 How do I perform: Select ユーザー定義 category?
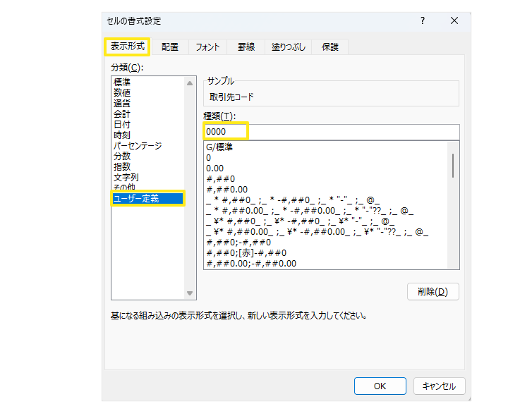tap(136, 199)
